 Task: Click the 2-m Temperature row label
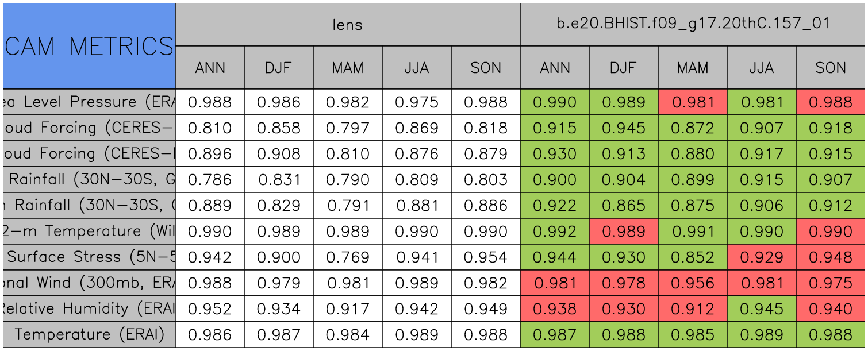pyautogui.click(x=89, y=232)
